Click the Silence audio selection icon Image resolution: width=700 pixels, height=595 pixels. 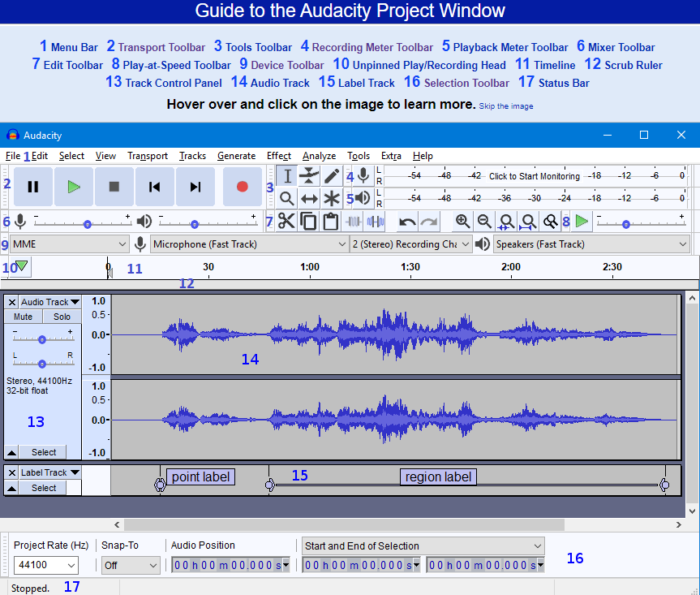[376, 221]
